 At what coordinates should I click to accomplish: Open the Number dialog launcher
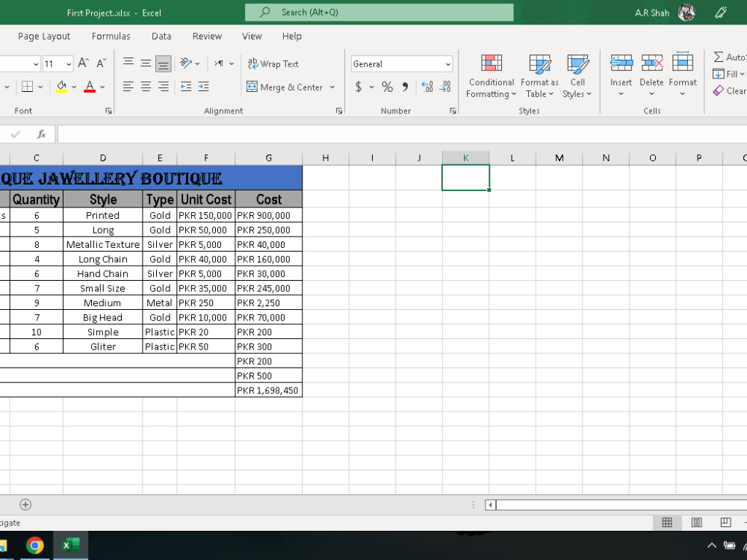pyautogui.click(x=453, y=111)
